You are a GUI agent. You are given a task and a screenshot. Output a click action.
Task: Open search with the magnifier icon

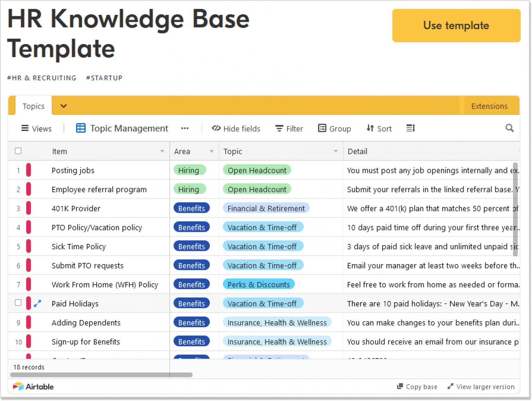click(x=509, y=128)
